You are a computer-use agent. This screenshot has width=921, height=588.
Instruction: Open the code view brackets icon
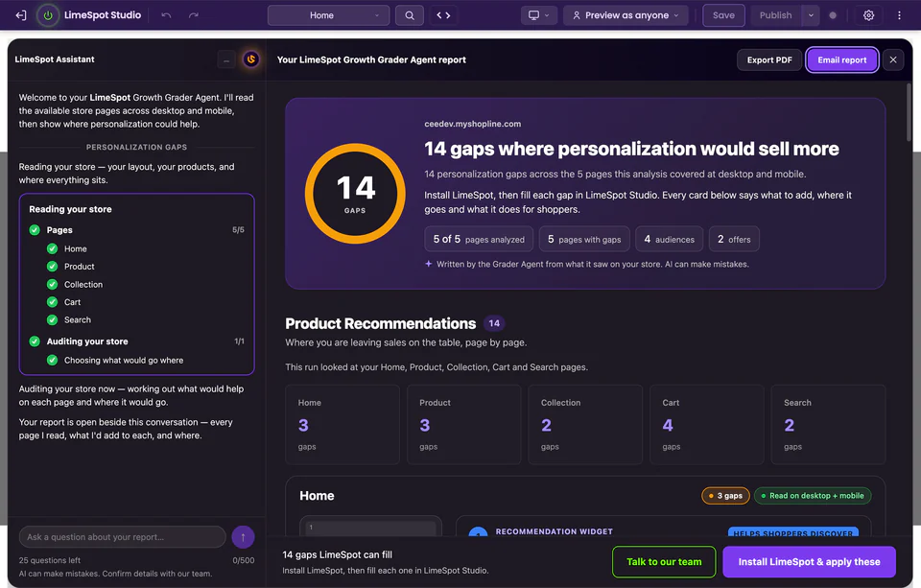(443, 15)
